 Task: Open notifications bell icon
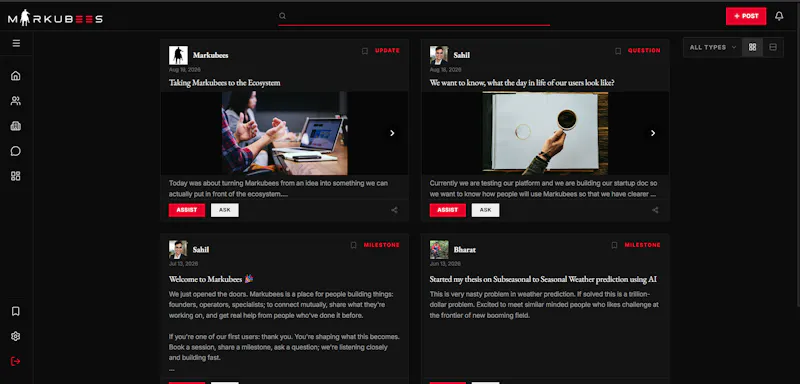click(x=779, y=16)
